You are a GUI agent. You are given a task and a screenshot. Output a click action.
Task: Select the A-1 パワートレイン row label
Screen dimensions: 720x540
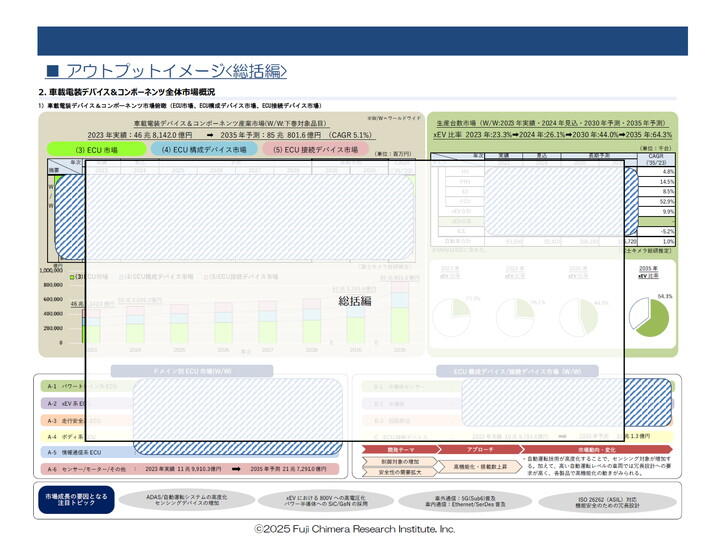tap(63, 387)
